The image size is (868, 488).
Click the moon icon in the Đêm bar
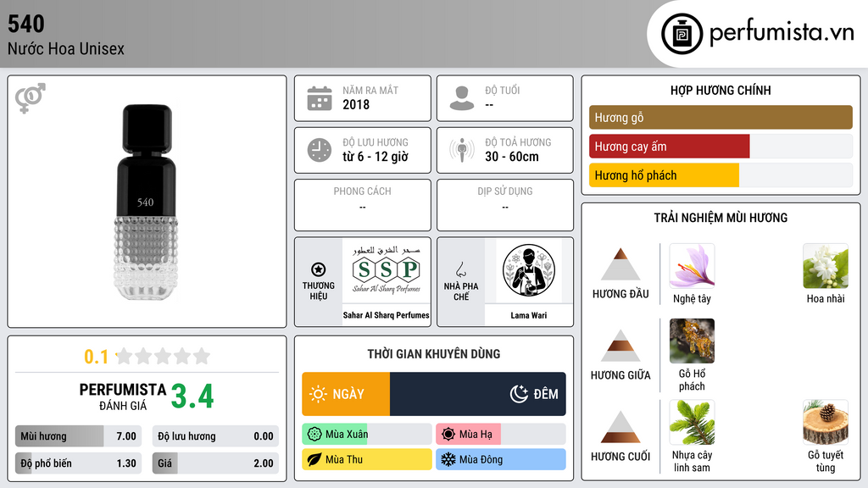[519, 394]
